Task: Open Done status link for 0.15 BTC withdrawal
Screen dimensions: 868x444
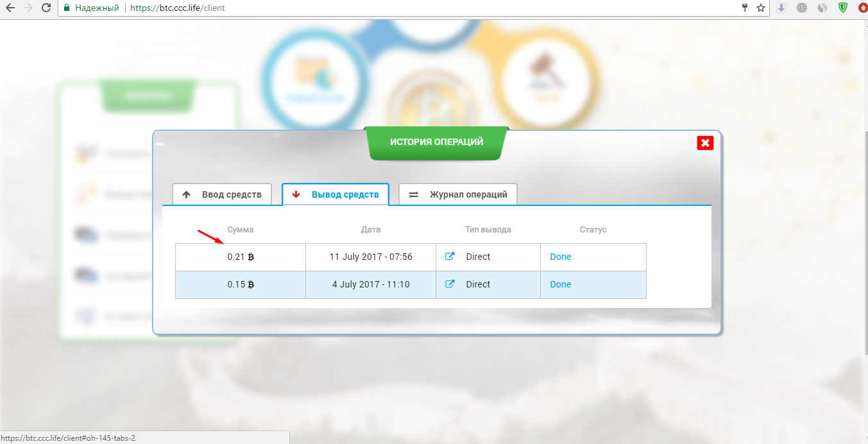Action: 560,284
